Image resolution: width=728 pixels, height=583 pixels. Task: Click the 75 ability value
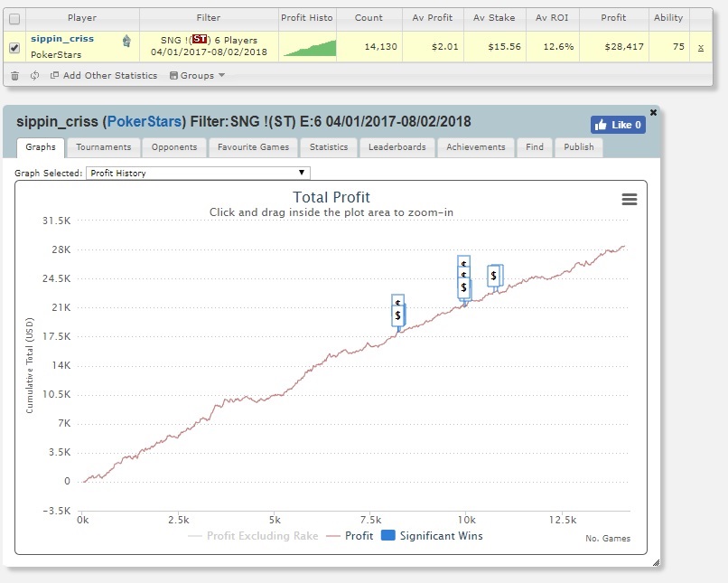coord(678,47)
